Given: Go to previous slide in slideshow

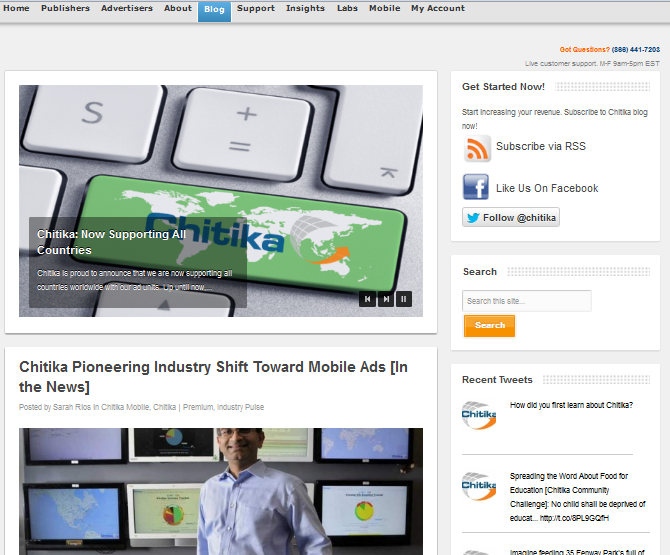Looking at the screenshot, I should [367, 299].
